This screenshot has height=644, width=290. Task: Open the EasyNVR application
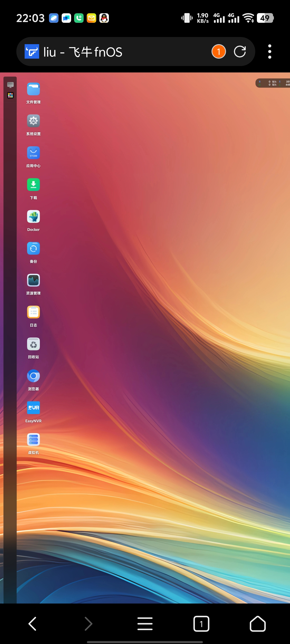tap(33, 408)
